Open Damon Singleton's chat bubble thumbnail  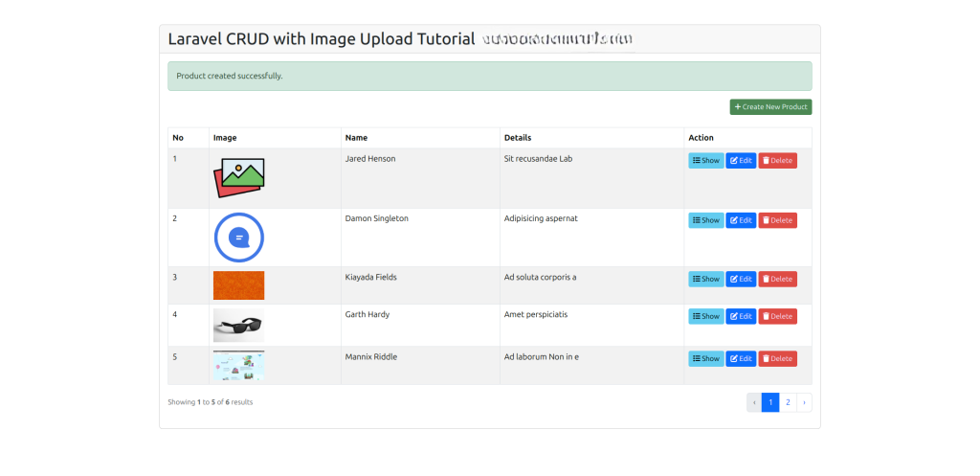coord(238,238)
